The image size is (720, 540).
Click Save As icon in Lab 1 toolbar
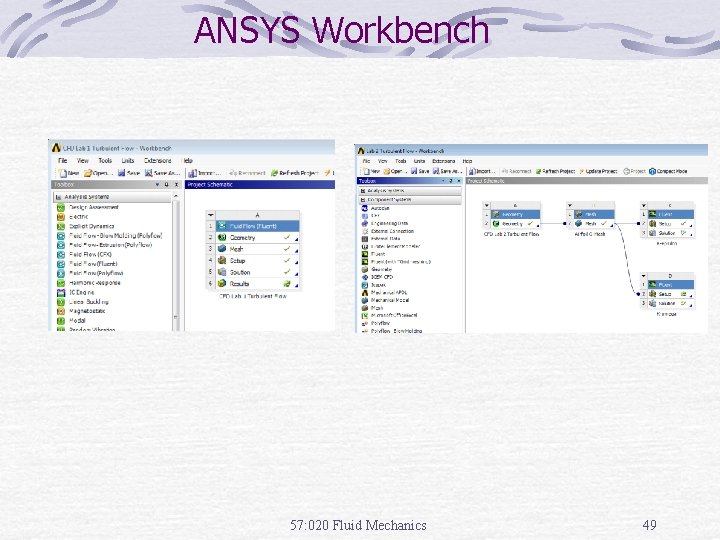coord(148,173)
